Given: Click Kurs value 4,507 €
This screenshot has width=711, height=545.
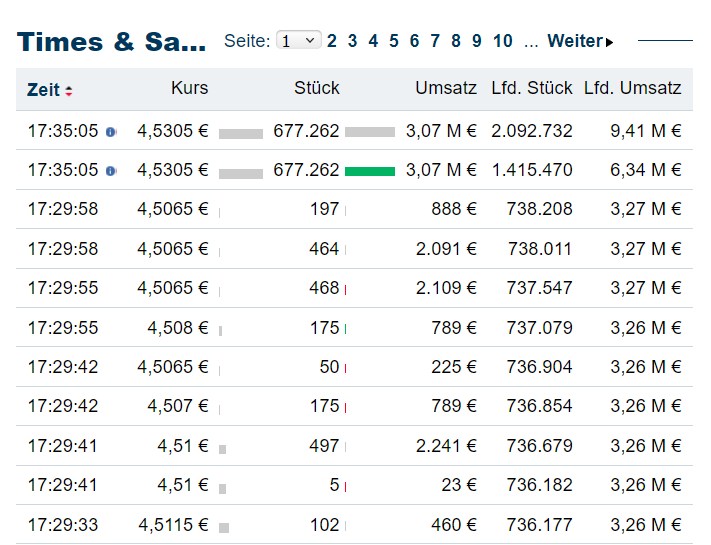Looking at the screenshot, I should pos(178,406).
